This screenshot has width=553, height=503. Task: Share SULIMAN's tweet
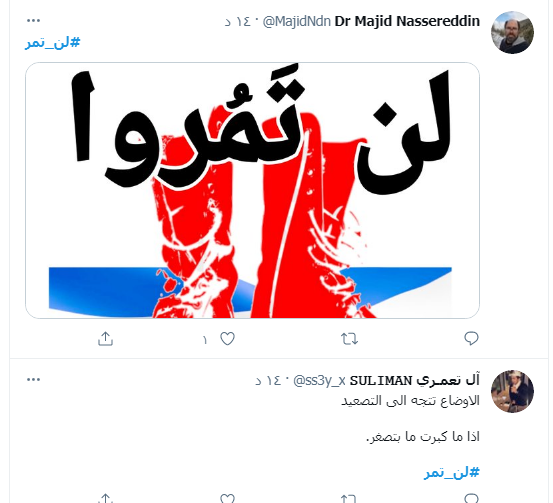pos(105,498)
